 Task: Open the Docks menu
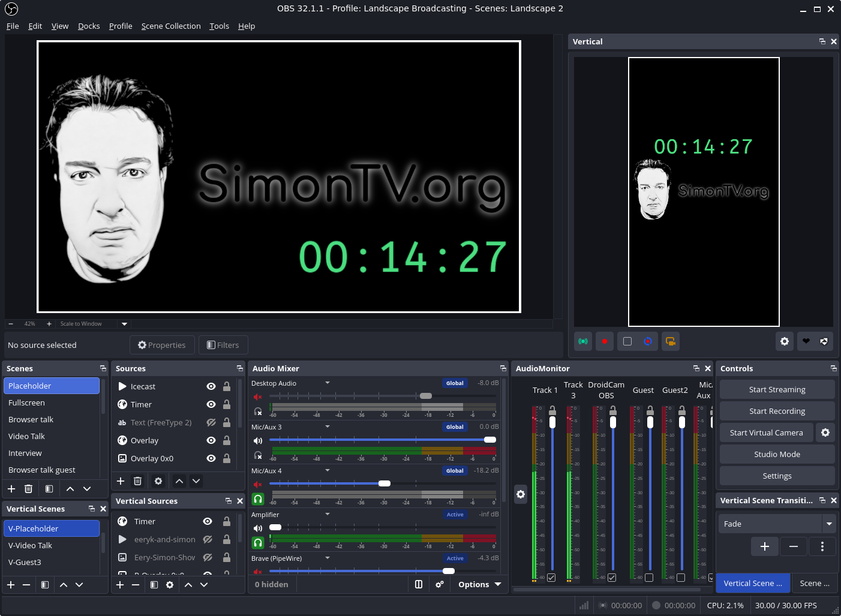point(89,26)
